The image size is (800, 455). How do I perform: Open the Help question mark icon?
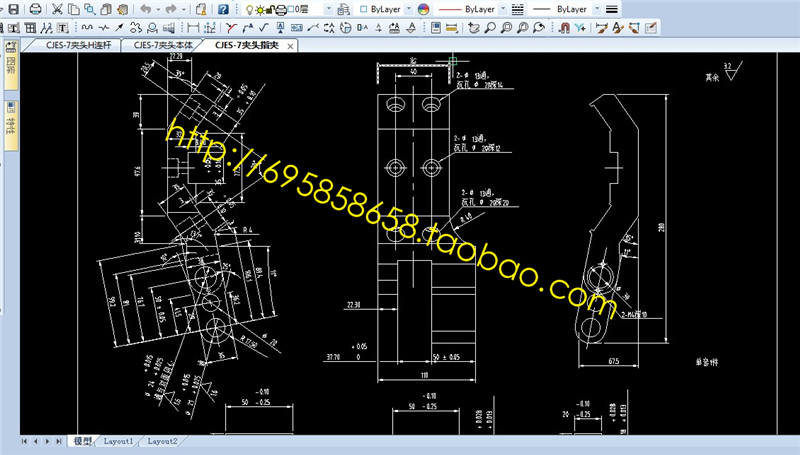tap(223, 9)
